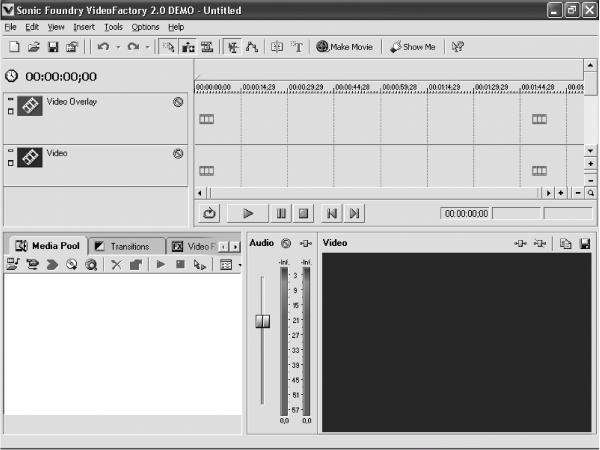The width and height of the screenshot is (600, 450).
Task: Click the Show Me button
Action: tap(412, 47)
